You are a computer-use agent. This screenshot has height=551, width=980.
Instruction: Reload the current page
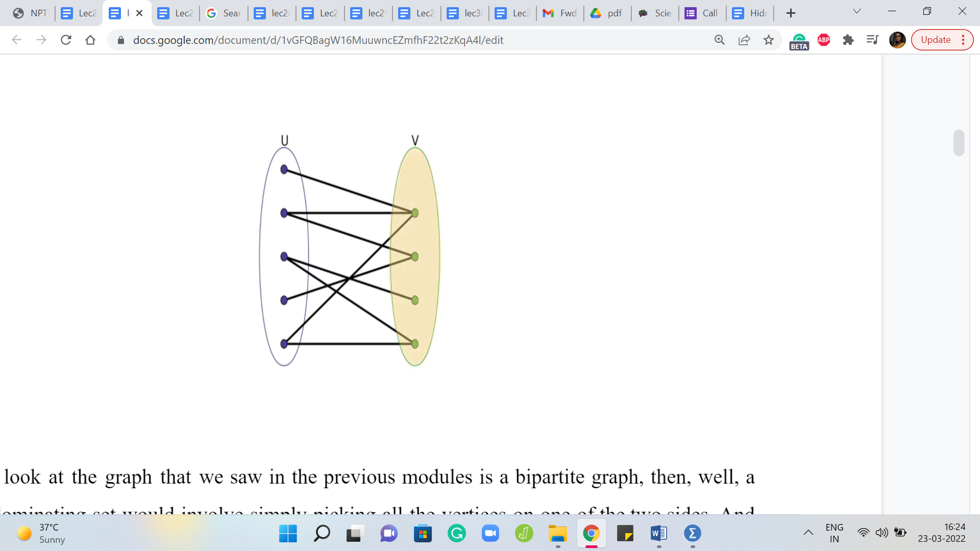click(x=66, y=40)
